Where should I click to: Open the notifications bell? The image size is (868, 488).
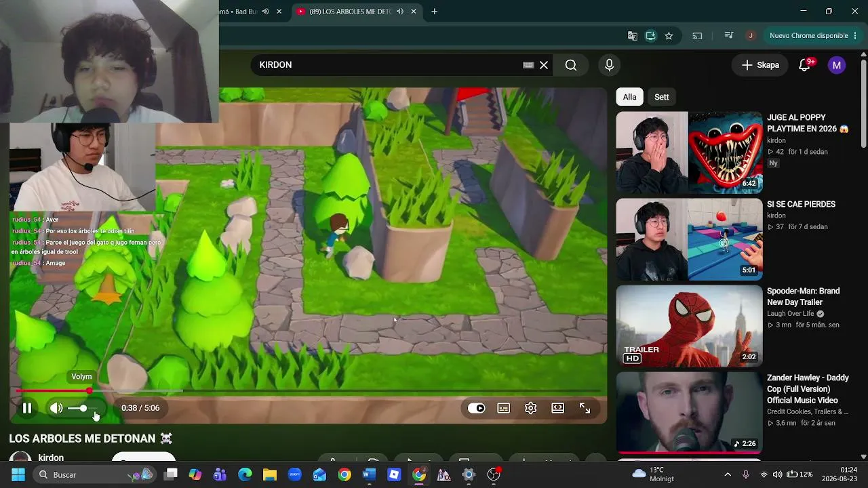(x=805, y=65)
